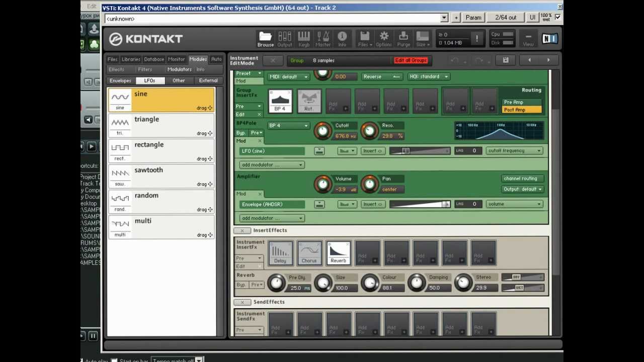The image size is (644, 362).
Task: Switch to the Envelopes sub-tab
Action: (121, 80)
